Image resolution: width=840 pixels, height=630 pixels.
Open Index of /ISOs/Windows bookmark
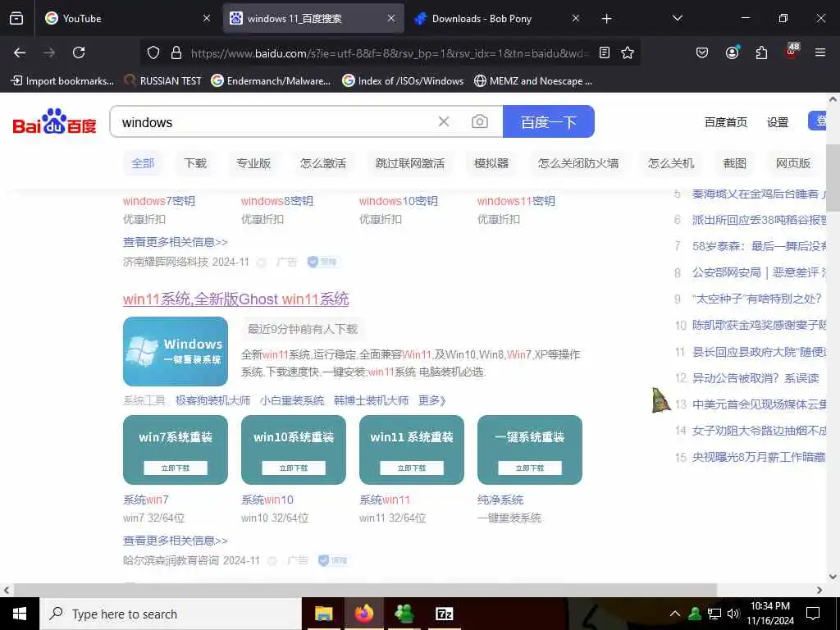coord(403,81)
